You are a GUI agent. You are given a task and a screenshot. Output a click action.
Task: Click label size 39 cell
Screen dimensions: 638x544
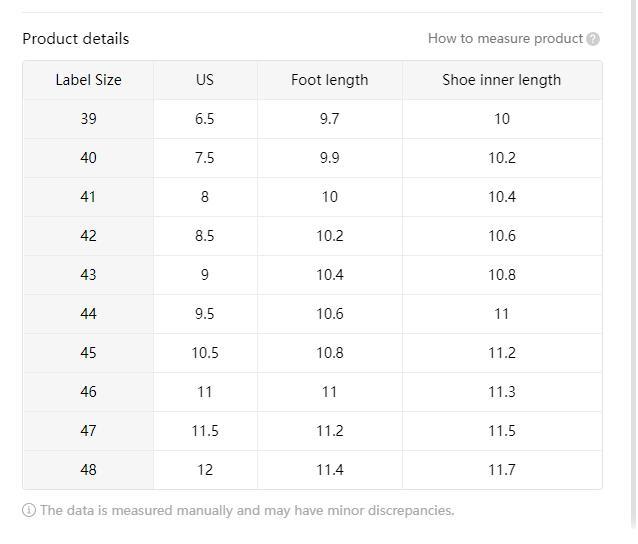click(88, 119)
